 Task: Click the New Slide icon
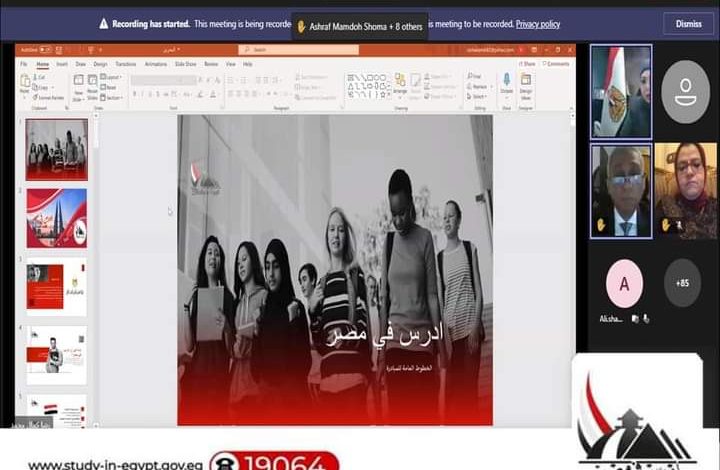click(x=79, y=80)
